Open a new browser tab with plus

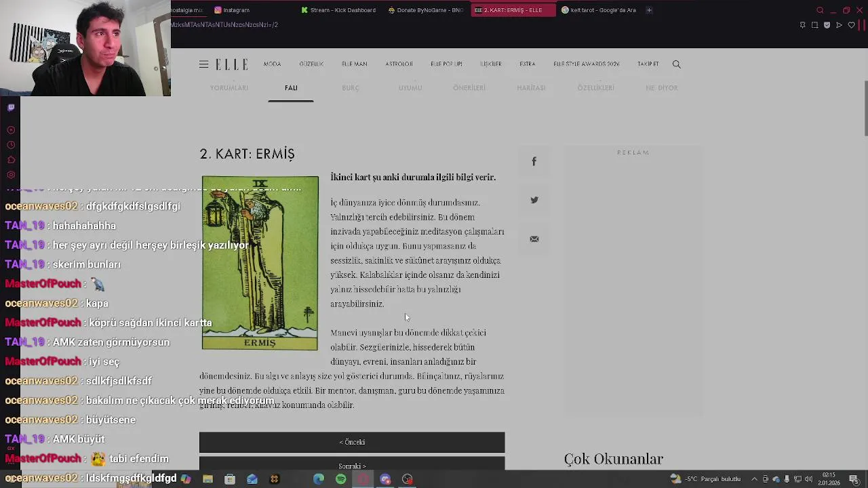click(x=649, y=10)
